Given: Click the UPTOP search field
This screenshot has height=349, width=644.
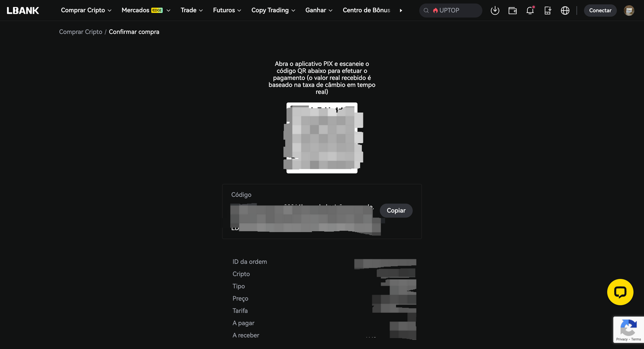Looking at the screenshot, I should click(x=451, y=11).
